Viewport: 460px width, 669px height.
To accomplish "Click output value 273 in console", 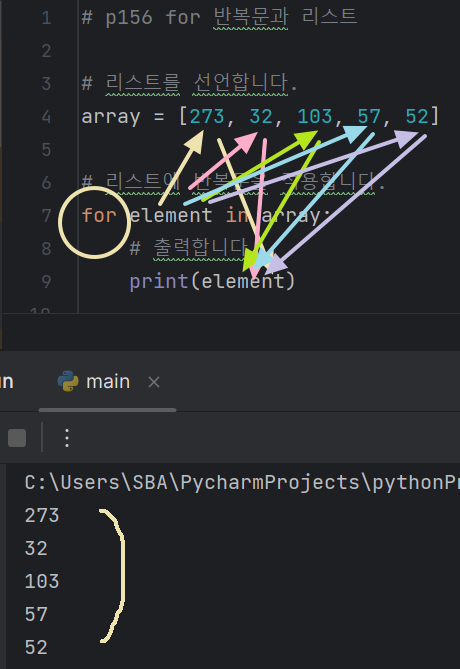I will coord(42,515).
